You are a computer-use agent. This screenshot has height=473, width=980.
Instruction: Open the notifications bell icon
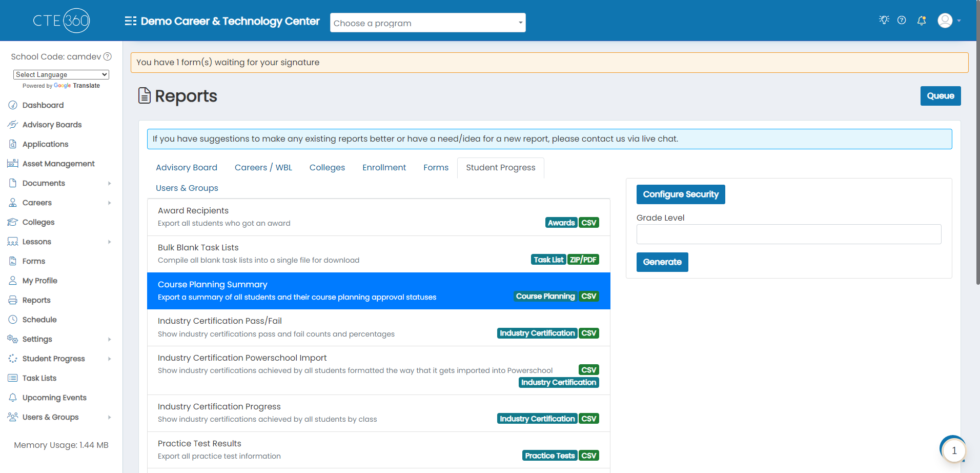[x=922, y=21]
